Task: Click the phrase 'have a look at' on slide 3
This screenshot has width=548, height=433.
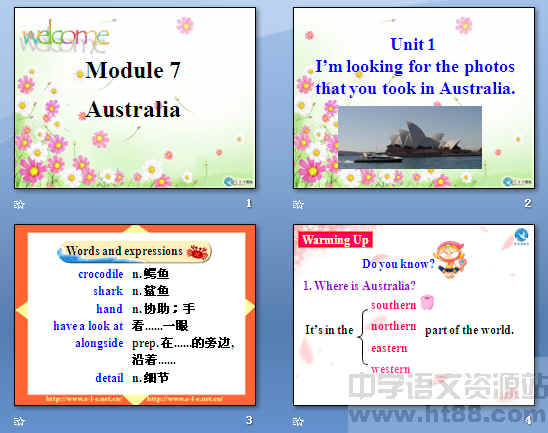Action: click(88, 326)
